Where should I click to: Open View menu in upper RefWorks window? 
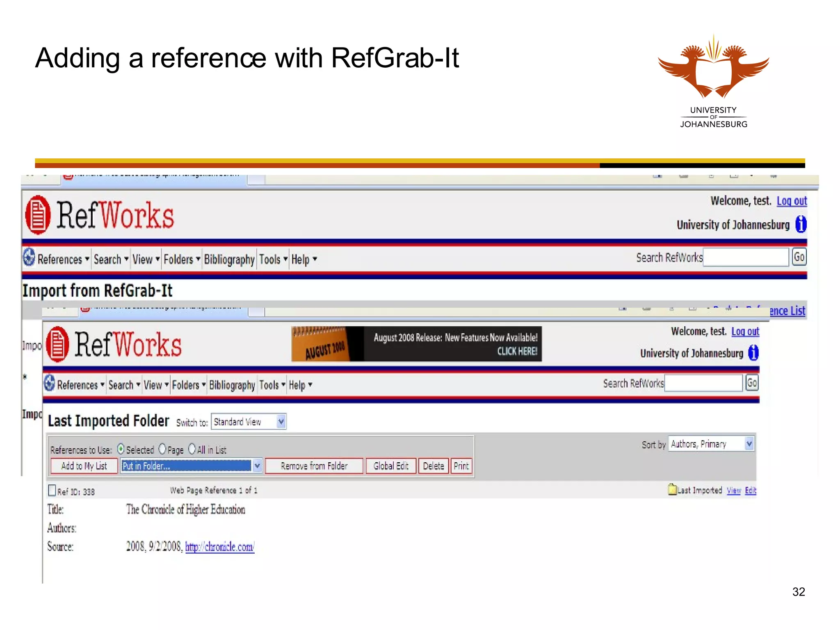tap(146, 260)
